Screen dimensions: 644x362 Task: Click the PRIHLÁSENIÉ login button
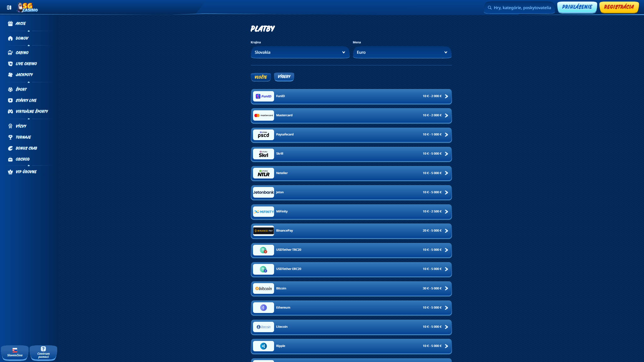tap(576, 7)
